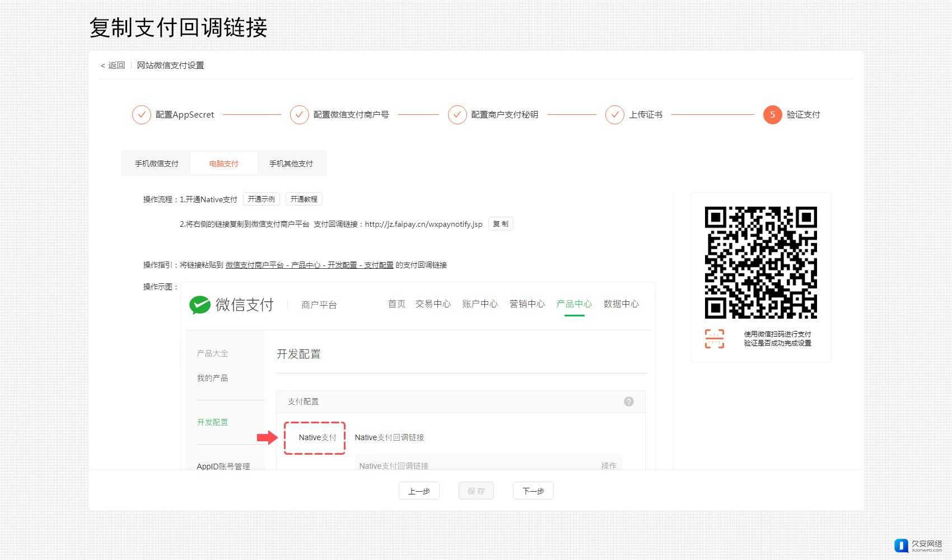952x560 pixels.
Task: Go back with the 上一步 button
Action: (419, 491)
